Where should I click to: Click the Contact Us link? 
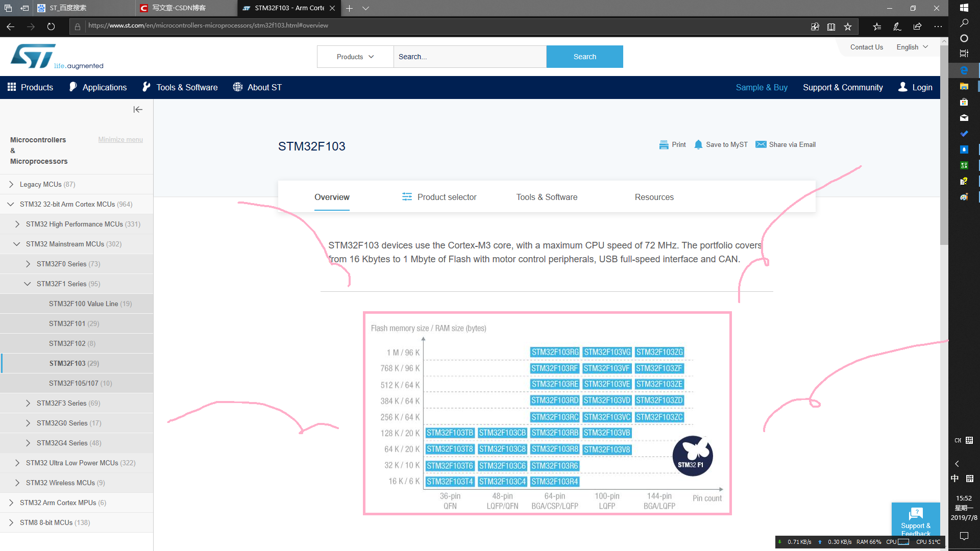866,47
